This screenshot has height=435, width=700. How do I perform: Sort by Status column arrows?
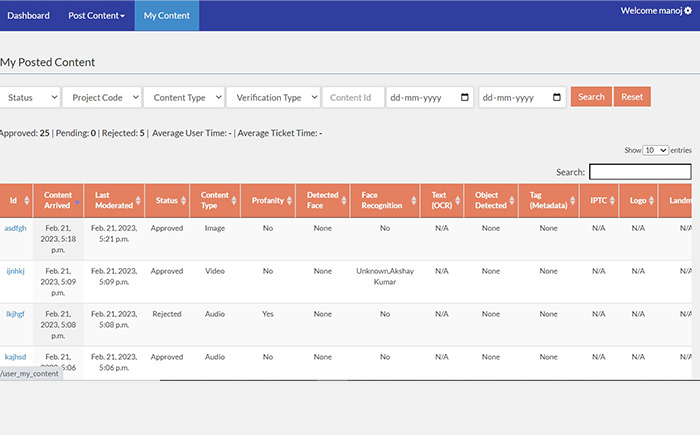(183, 201)
